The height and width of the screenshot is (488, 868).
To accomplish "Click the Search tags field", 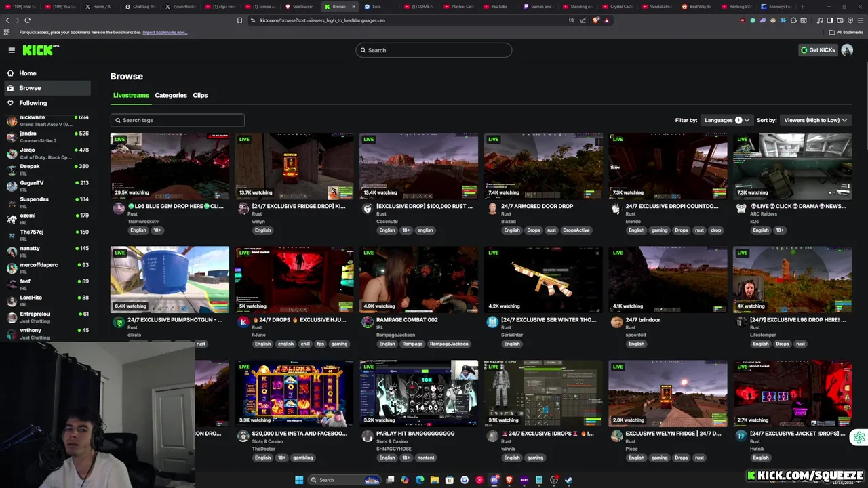I will (x=178, y=120).
